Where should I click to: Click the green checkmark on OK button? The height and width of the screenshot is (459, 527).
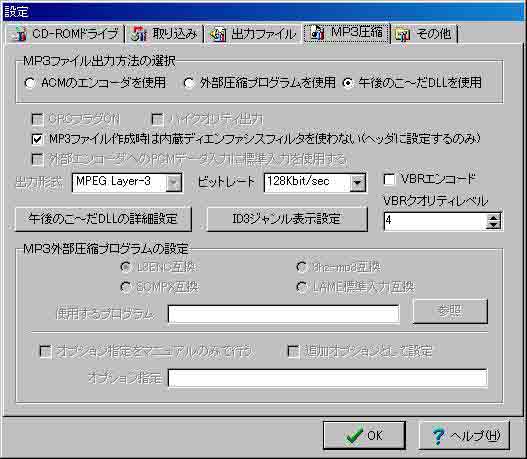point(355,436)
